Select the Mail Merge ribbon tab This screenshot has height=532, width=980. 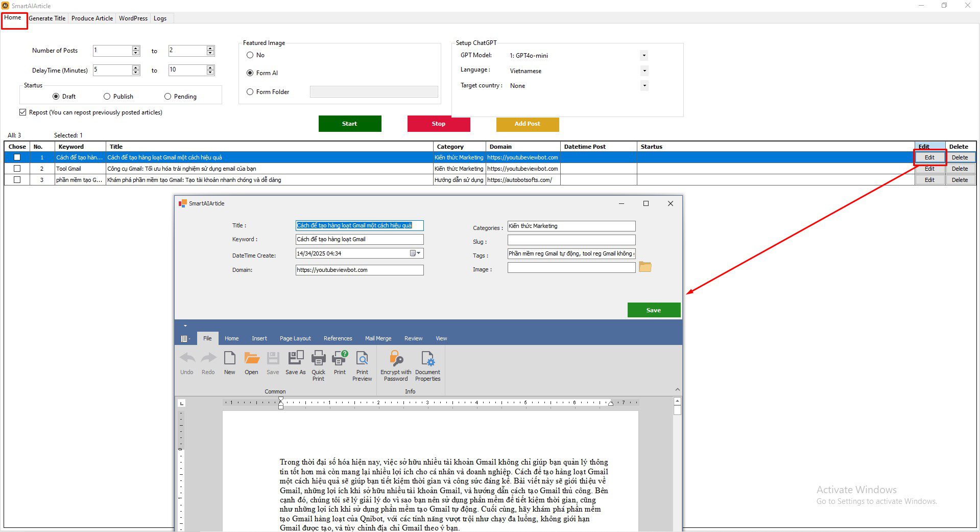[378, 338]
